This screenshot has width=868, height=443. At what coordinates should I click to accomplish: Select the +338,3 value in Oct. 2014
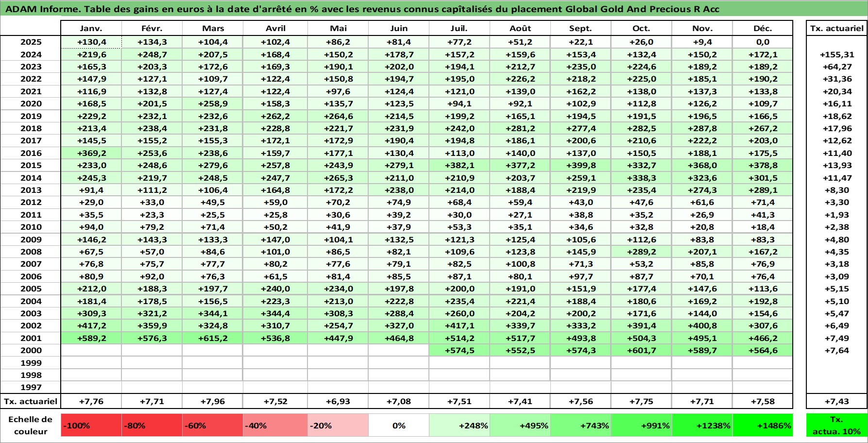(x=641, y=178)
